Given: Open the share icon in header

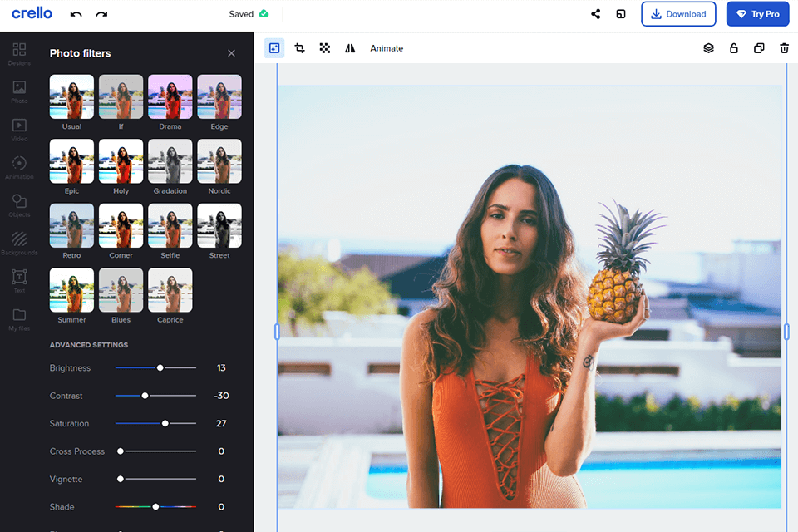Looking at the screenshot, I should (x=596, y=14).
